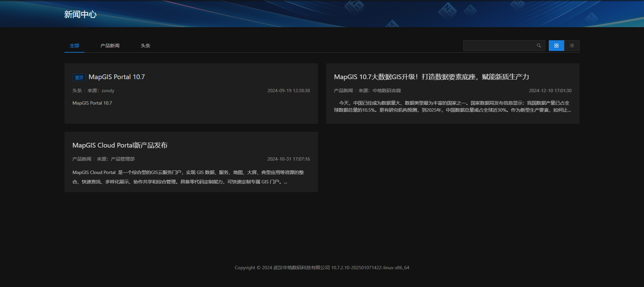Viewport: 644px width, 287px height.
Task: Open the MapGIS Portal 10.7 article title
Action: click(x=117, y=77)
